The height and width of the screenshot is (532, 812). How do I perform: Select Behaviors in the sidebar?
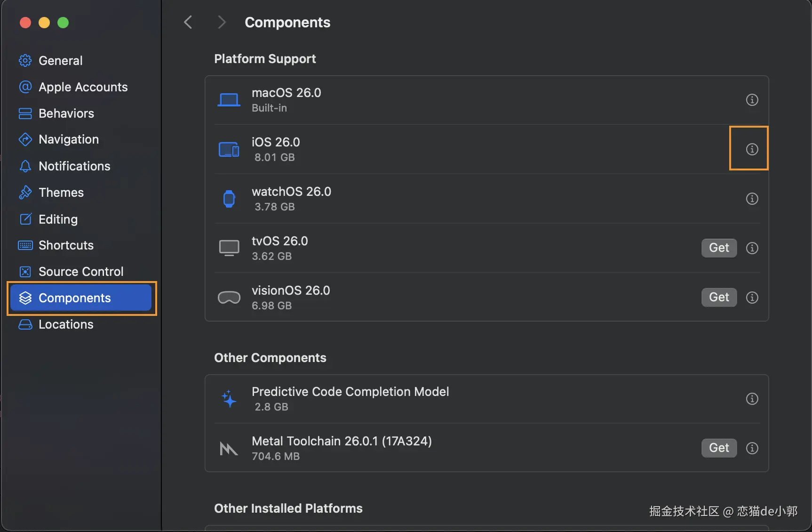point(66,113)
